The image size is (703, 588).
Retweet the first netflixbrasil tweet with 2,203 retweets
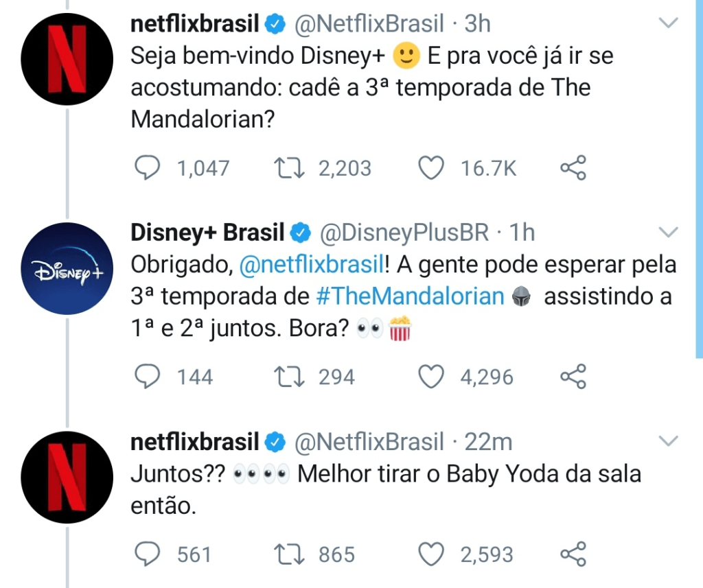click(x=289, y=168)
